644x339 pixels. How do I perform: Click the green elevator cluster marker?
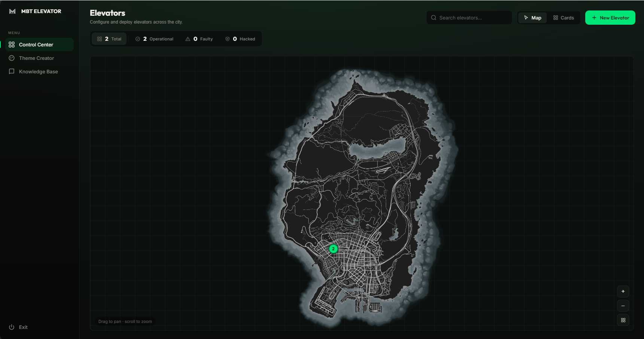point(333,249)
